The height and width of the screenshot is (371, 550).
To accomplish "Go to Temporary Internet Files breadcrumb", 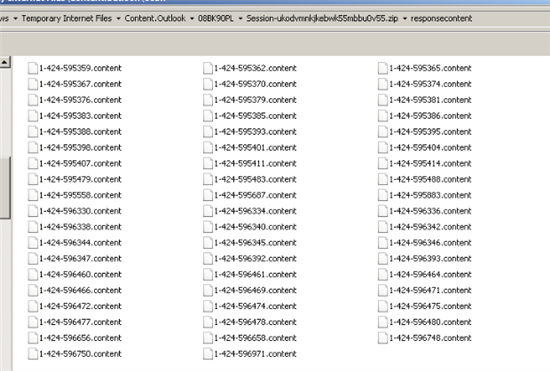I will click(x=67, y=18).
